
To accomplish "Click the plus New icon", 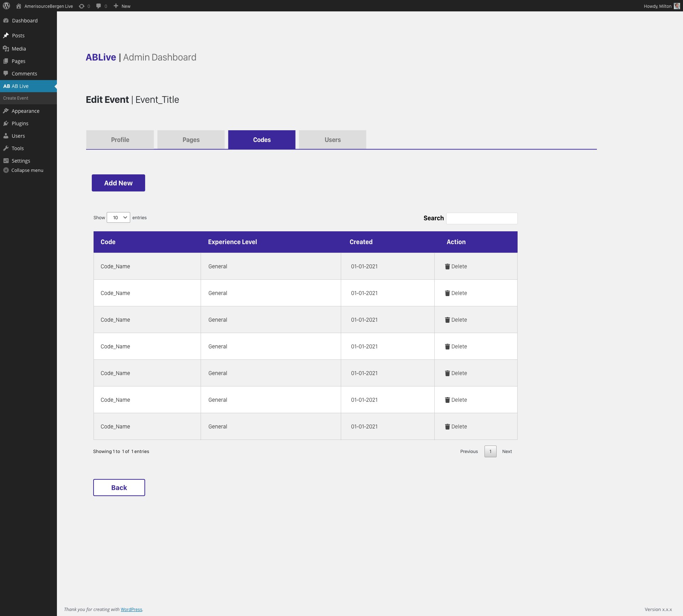I will tap(116, 6).
